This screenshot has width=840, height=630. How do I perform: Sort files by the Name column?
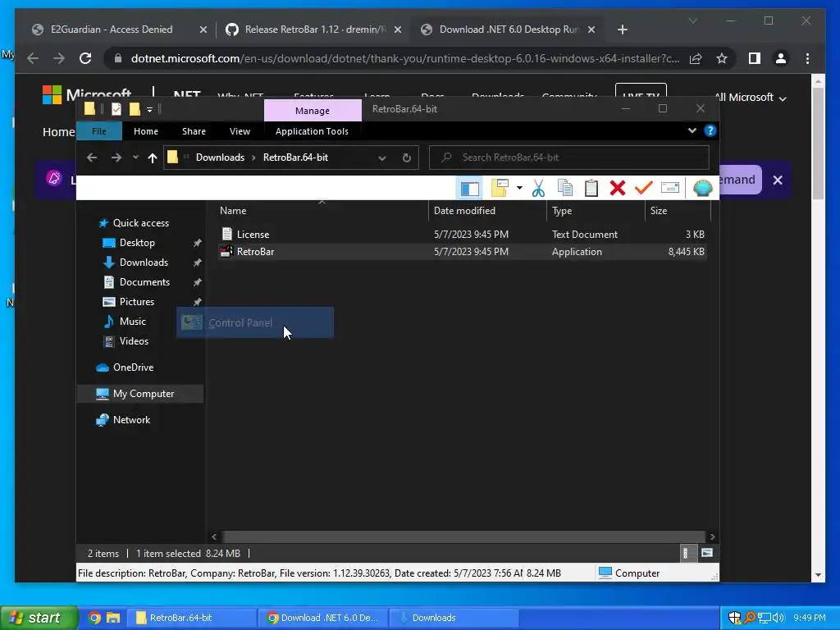point(322,211)
